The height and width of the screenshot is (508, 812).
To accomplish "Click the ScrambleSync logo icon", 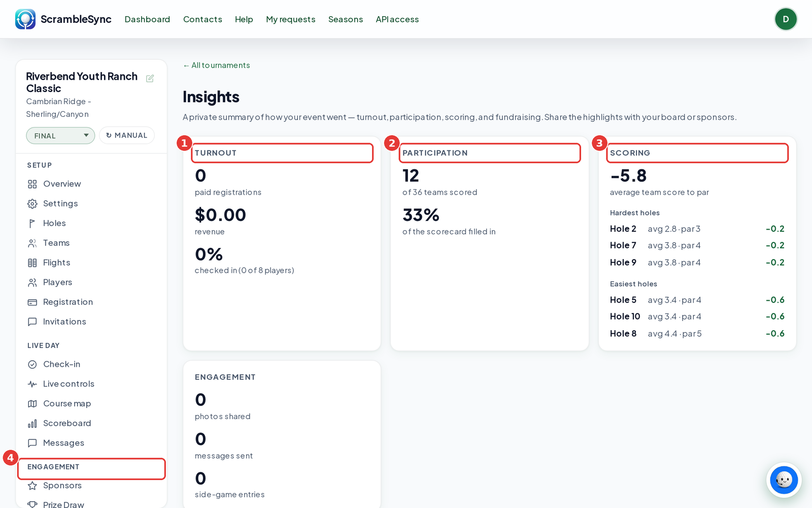I will 25,19.
